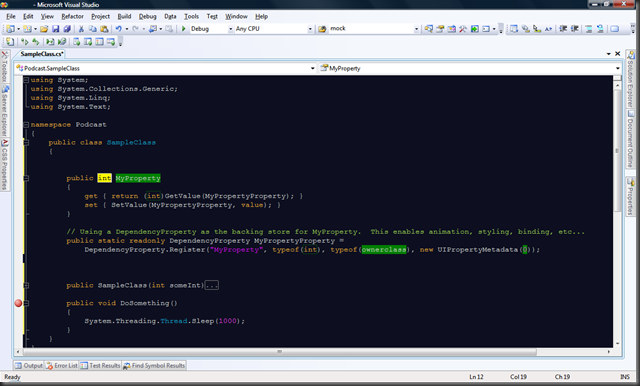
Task: Open the Document Outline side tab
Action: pyautogui.click(x=631, y=139)
